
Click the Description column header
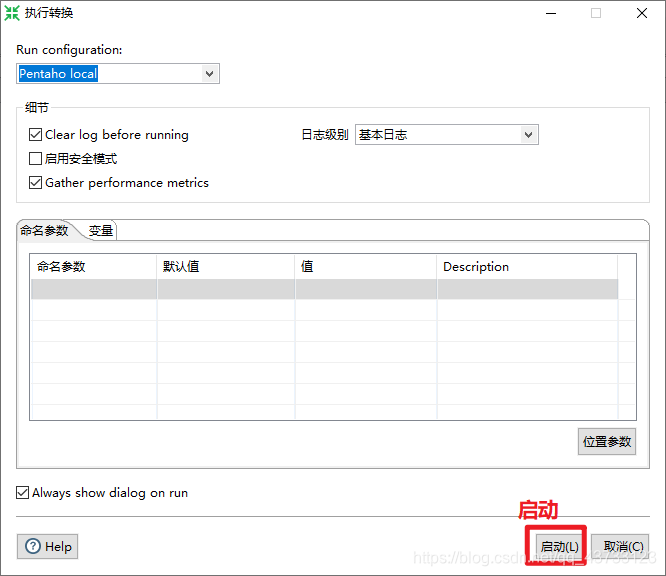528,267
